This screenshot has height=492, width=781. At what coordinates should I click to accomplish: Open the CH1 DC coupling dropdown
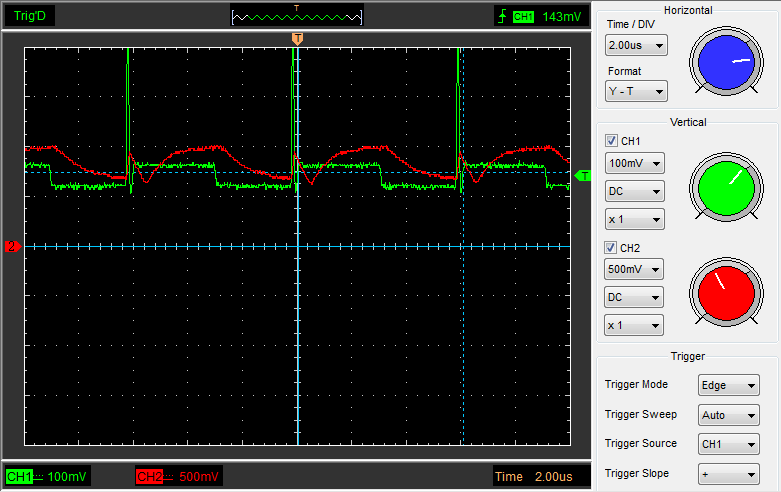point(634,191)
